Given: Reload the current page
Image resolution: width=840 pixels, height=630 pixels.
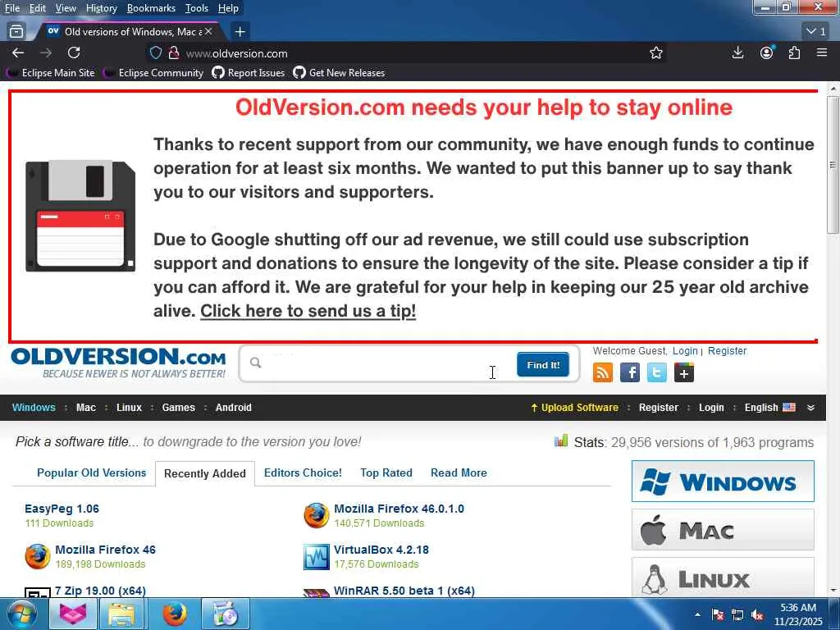Looking at the screenshot, I should (74, 52).
